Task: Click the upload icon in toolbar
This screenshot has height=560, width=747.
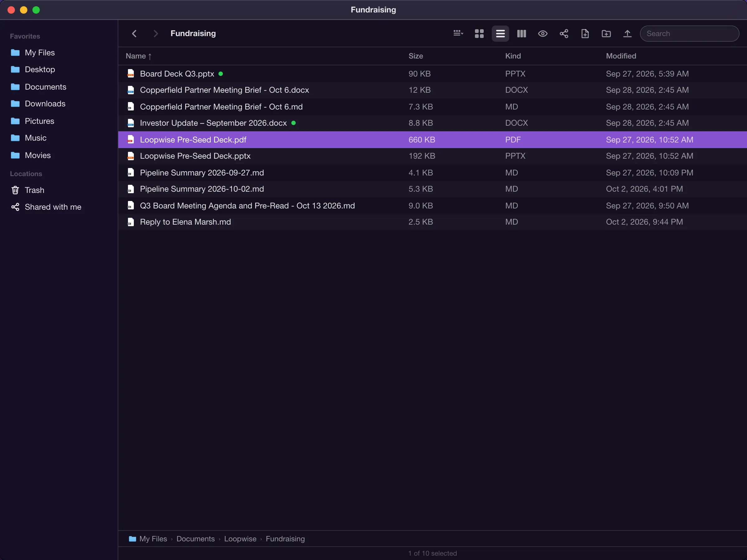Action: click(x=627, y=33)
